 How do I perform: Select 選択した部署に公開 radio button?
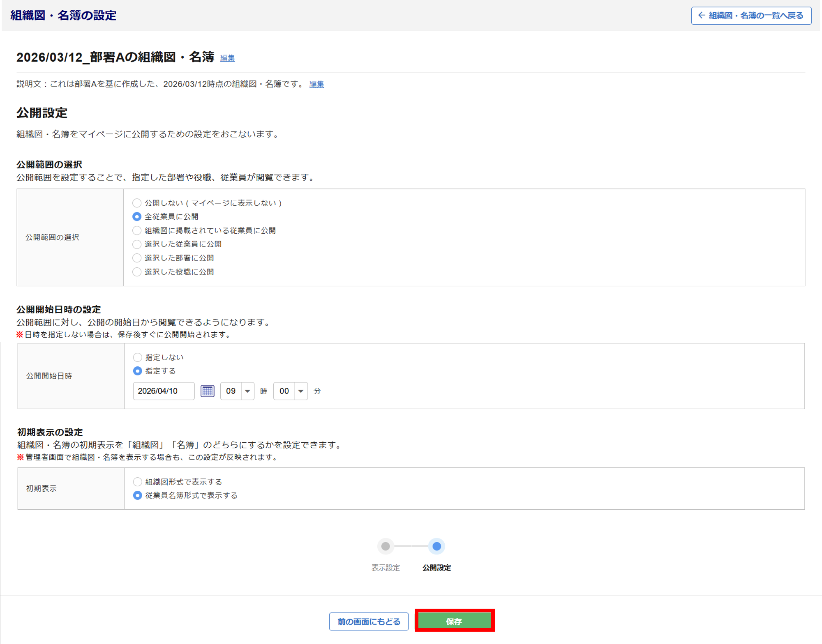point(137,258)
